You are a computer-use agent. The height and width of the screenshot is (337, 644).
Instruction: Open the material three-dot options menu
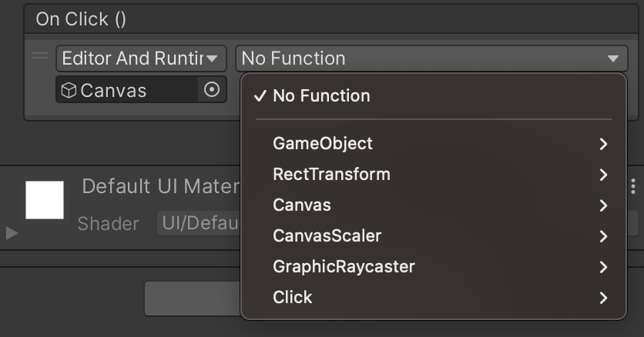point(633,186)
